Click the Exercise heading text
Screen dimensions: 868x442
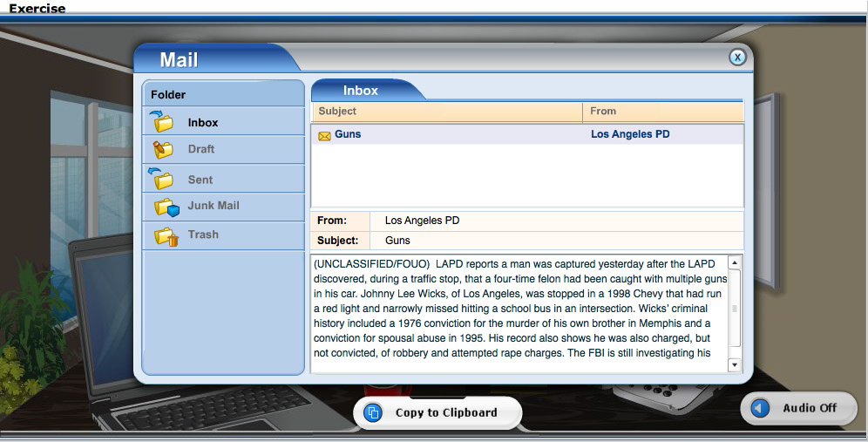tap(37, 8)
